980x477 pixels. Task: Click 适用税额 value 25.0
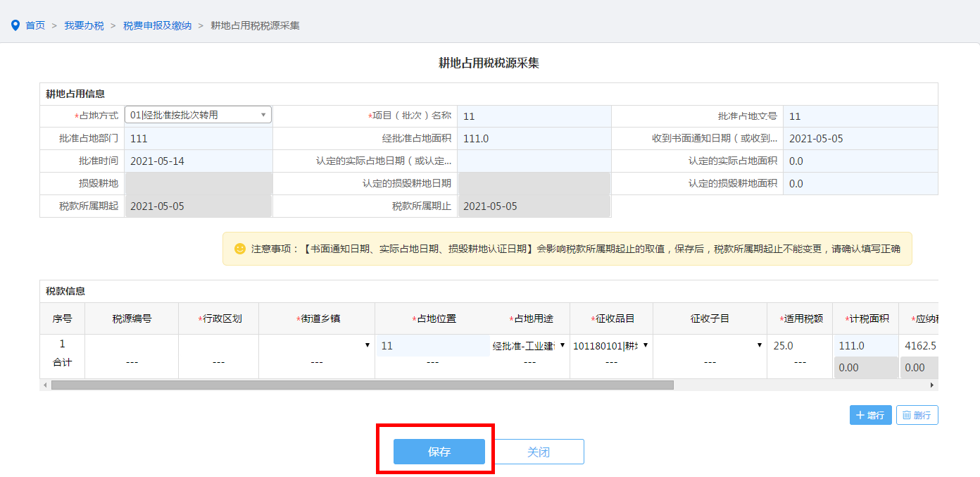pos(783,346)
